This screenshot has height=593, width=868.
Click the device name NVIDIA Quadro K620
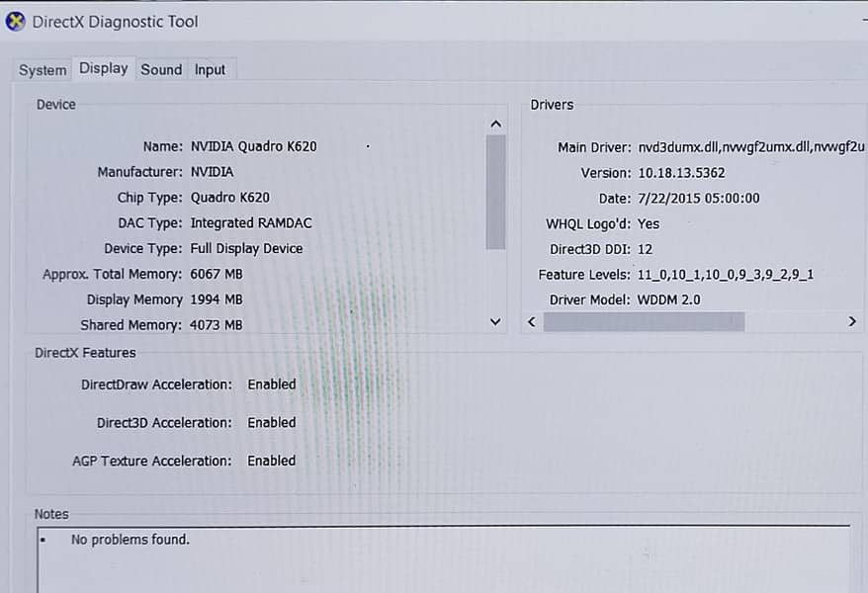point(253,146)
